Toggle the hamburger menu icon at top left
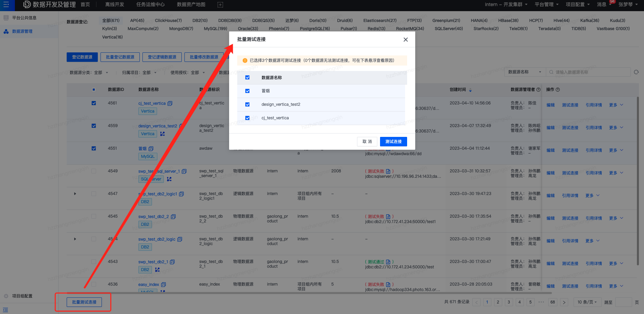The image size is (644, 314). 6,5
